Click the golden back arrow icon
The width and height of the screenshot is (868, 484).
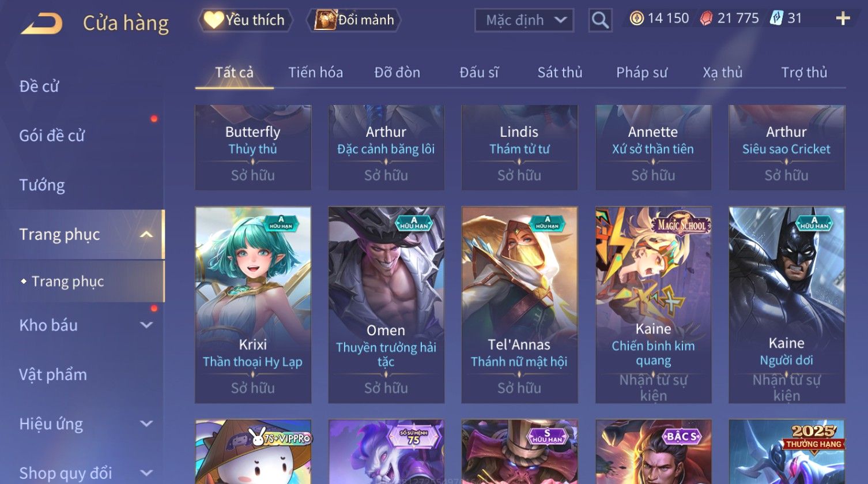pos(41,23)
